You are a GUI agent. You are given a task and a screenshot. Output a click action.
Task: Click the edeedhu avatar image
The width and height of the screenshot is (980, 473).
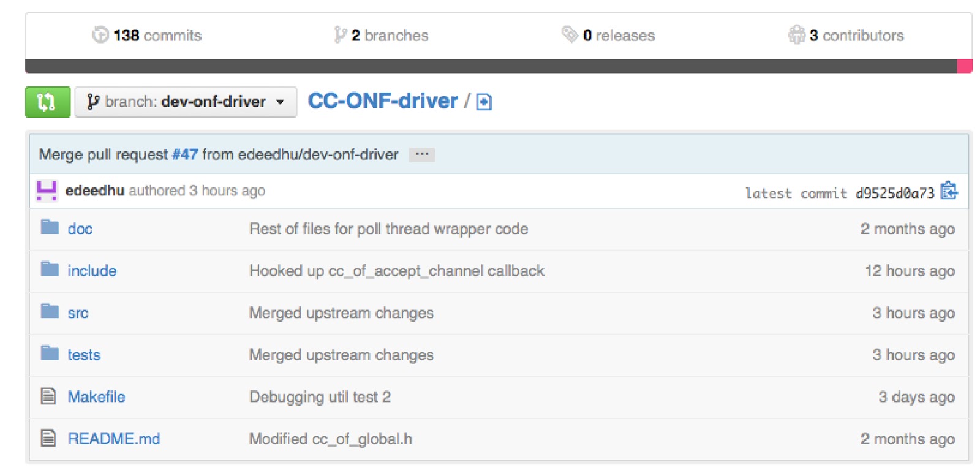[47, 191]
